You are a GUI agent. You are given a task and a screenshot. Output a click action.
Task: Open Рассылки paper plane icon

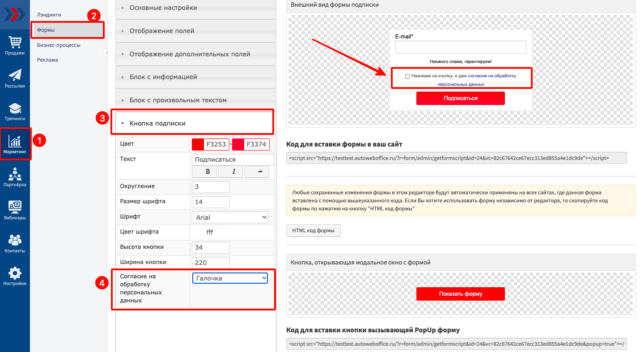15,75
